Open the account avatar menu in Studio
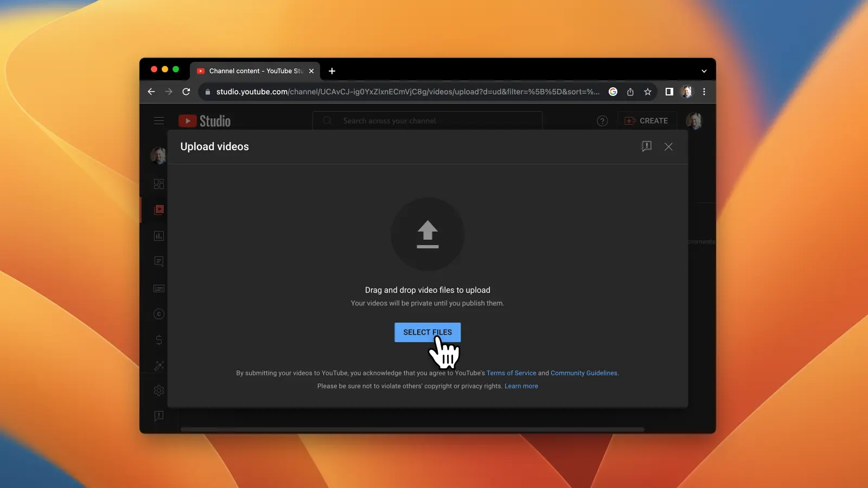This screenshot has width=868, height=488. tap(694, 121)
